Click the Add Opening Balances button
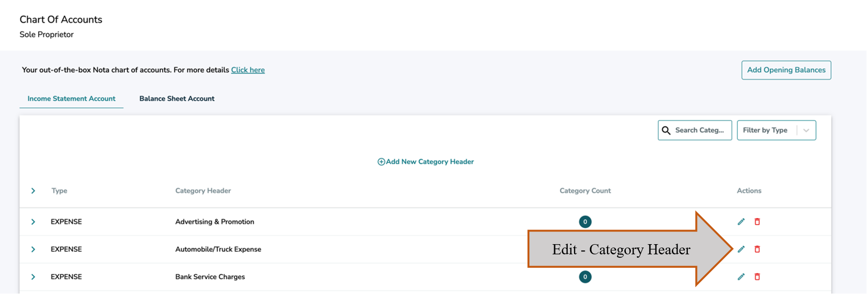The width and height of the screenshot is (868, 296). [x=786, y=70]
